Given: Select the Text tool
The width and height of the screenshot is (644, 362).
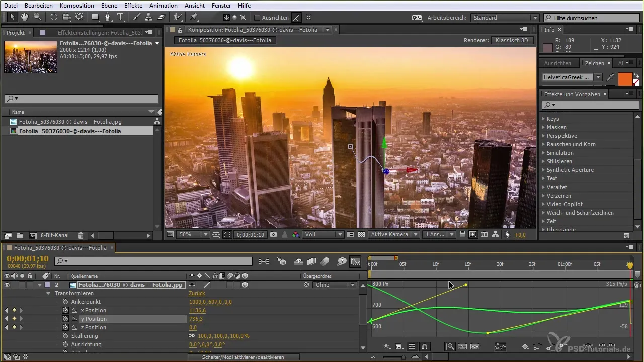Looking at the screenshot, I should (x=120, y=17).
